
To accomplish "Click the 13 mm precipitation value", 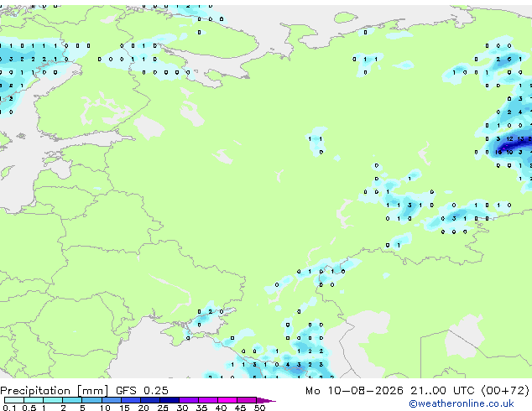I will [520, 139].
